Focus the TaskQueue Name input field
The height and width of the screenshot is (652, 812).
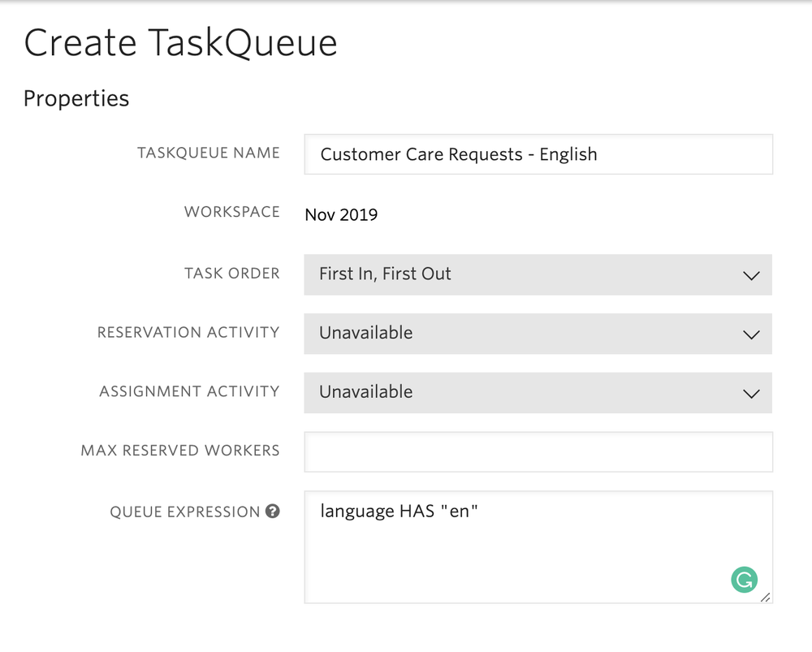[538, 154]
